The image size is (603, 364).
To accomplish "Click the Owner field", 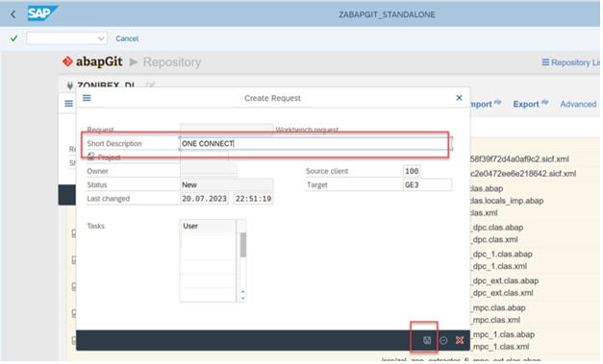I will pyautogui.click(x=209, y=171).
